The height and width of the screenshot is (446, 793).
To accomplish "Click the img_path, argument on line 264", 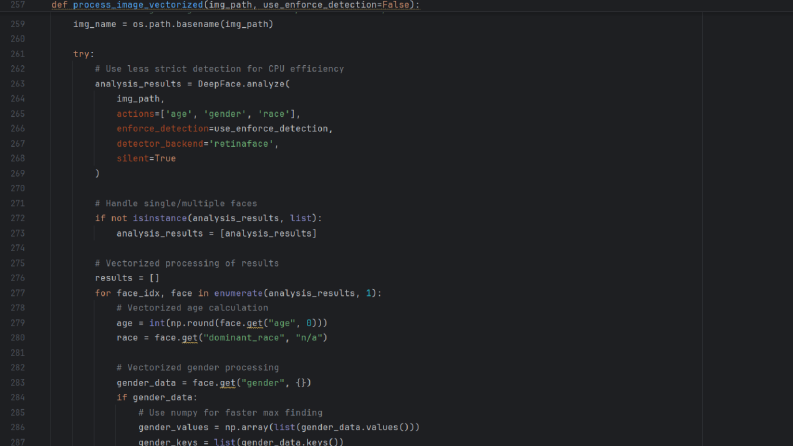I will pos(141,99).
